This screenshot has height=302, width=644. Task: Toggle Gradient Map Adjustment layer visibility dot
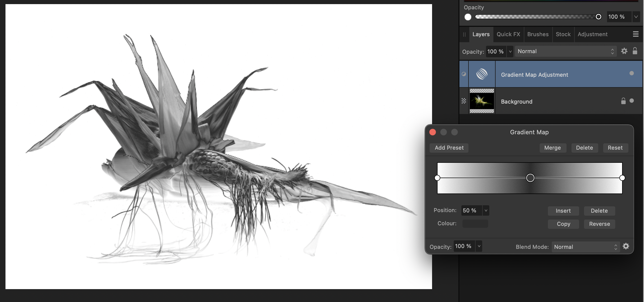tap(632, 73)
